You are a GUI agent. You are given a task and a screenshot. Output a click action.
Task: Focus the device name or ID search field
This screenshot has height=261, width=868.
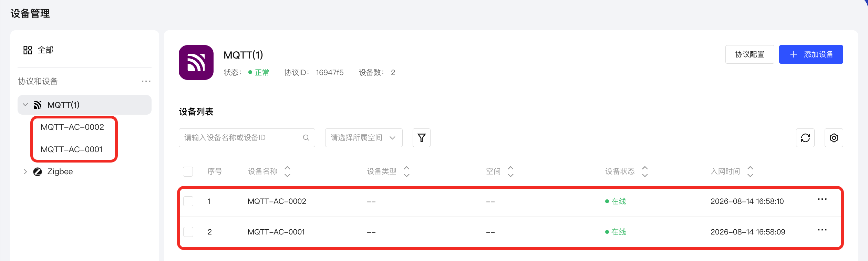point(247,138)
